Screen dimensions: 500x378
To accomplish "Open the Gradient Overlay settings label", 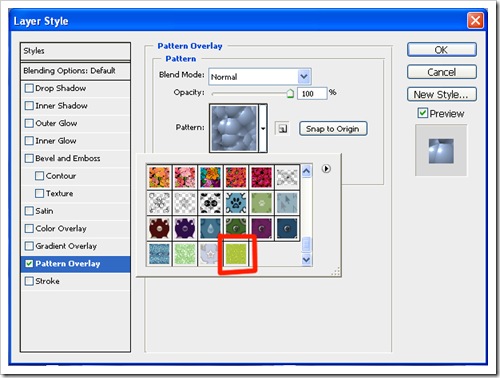I will [x=66, y=246].
